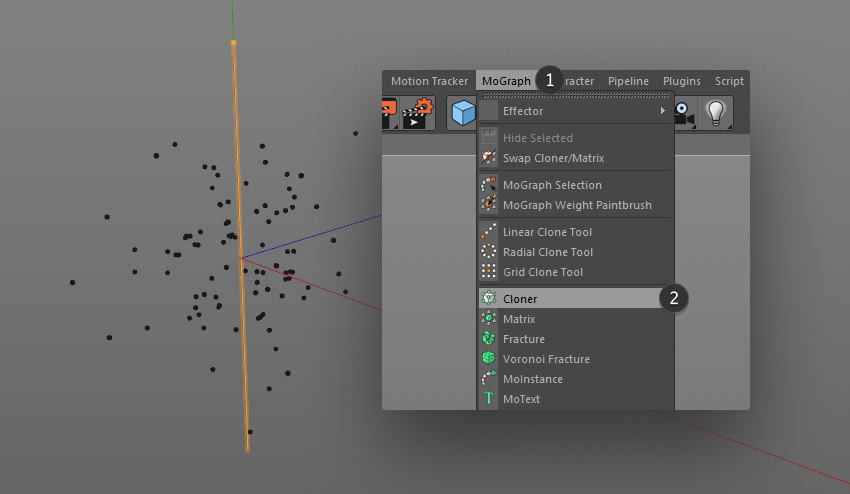Click the light bulb Light icon

716,113
